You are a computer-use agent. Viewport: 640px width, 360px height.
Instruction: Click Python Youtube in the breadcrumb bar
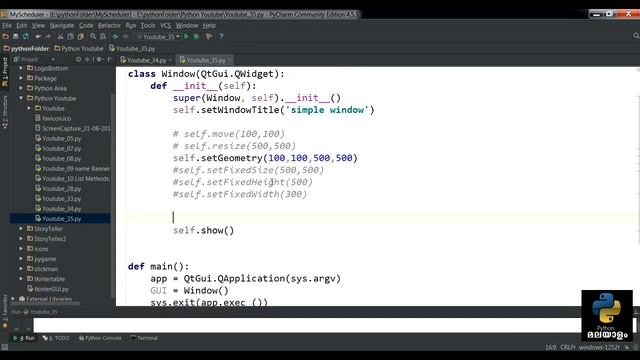(79, 49)
